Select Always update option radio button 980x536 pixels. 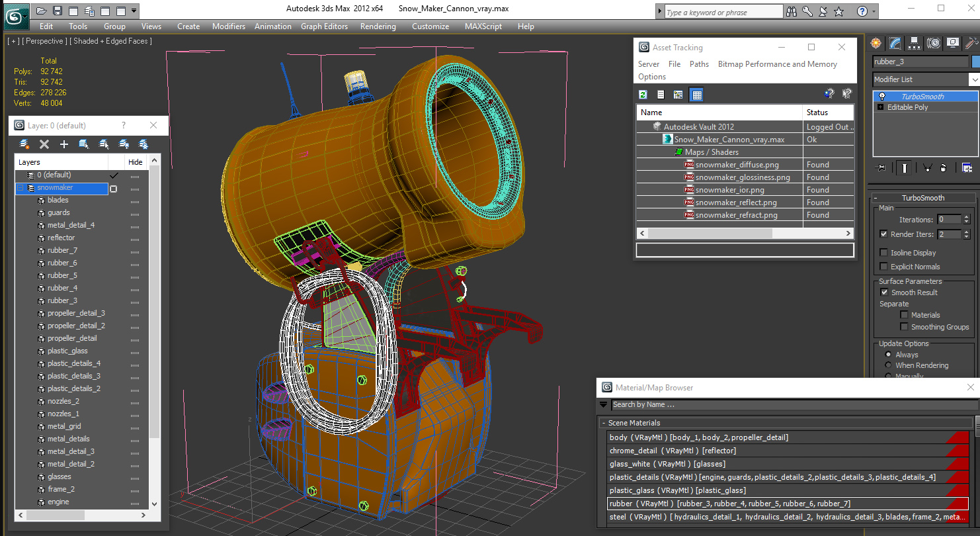pyautogui.click(x=888, y=355)
